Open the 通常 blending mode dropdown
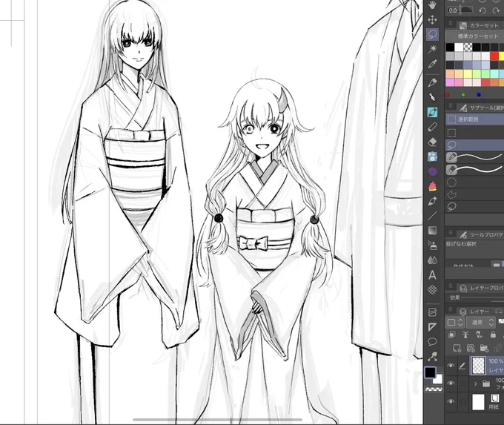This screenshot has height=425, width=504. 481,322
